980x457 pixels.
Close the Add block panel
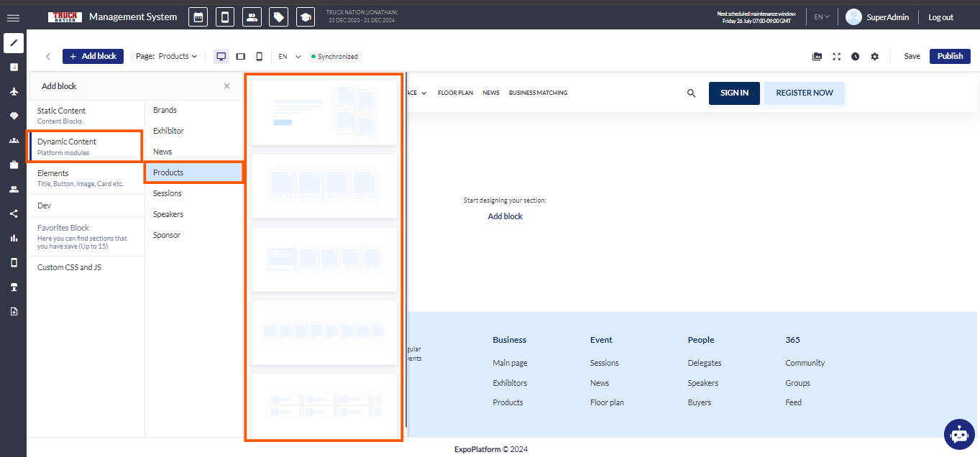click(x=227, y=86)
